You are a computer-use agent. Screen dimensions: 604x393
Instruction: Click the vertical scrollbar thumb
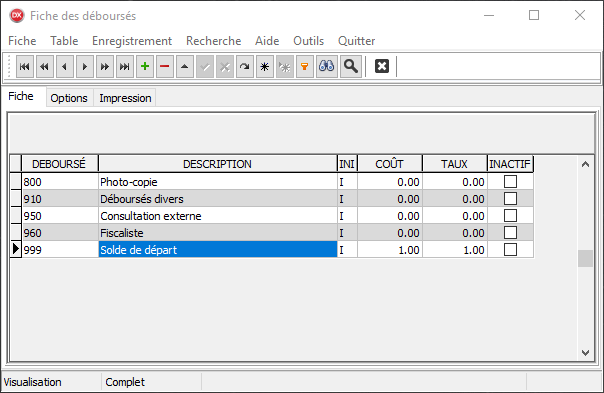pyautogui.click(x=586, y=259)
